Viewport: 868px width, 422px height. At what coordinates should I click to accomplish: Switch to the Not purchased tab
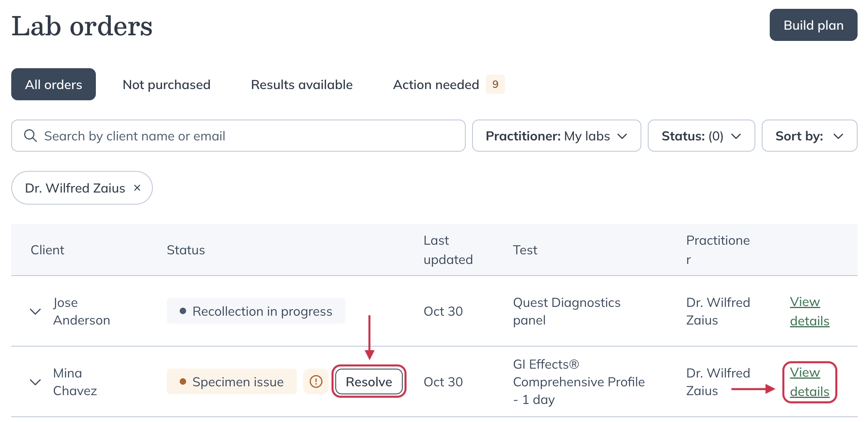click(166, 84)
